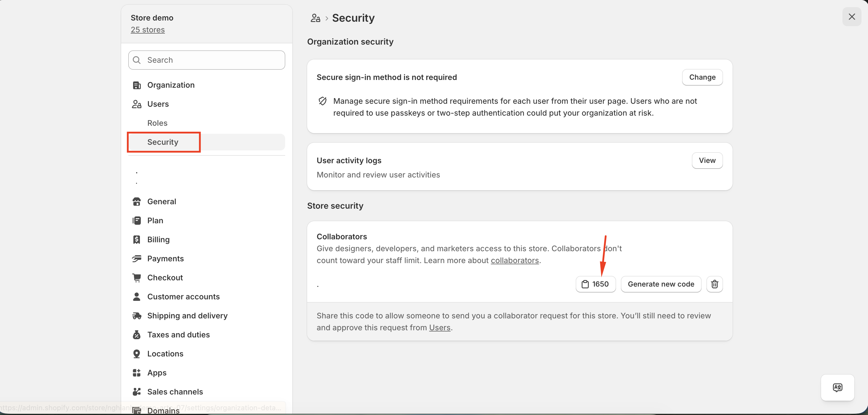The width and height of the screenshot is (868, 415).
Task: Click the Store security heading
Action: click(335, 206)
